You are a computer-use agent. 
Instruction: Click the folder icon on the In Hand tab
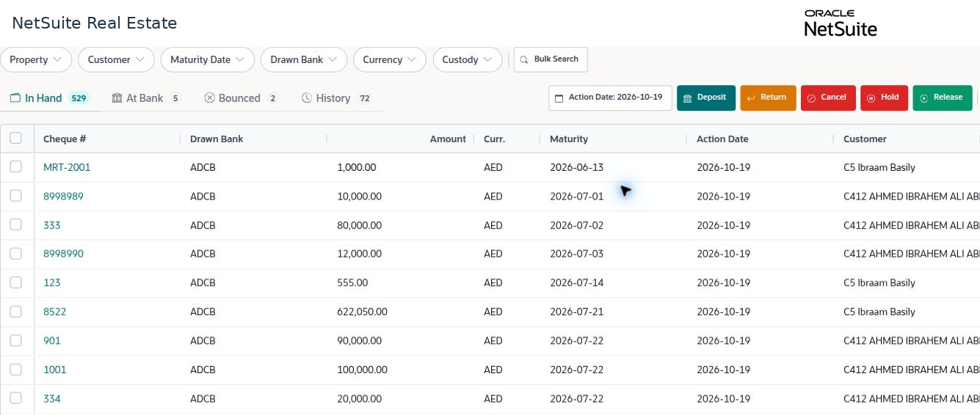(x=15, y=98)
